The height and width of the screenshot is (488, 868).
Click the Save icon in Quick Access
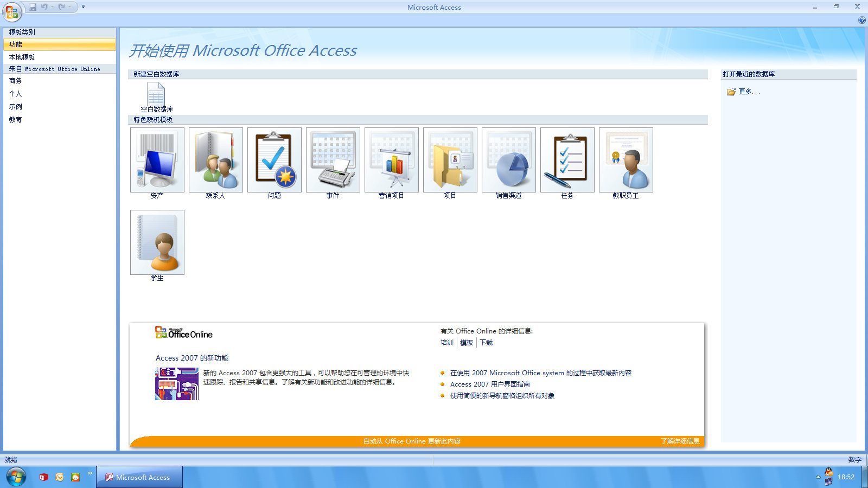pos(33,7)
